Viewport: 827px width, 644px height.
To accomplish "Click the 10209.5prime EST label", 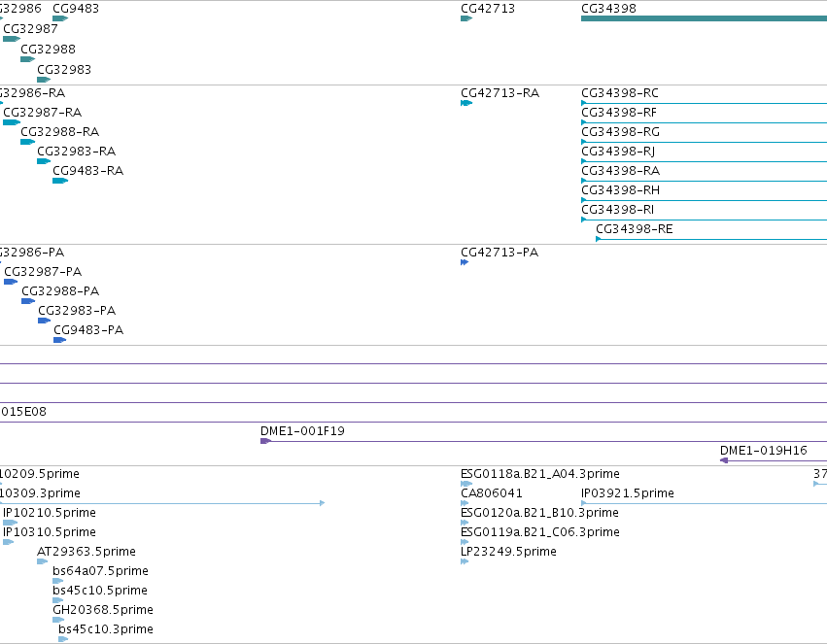I will 40,474.
